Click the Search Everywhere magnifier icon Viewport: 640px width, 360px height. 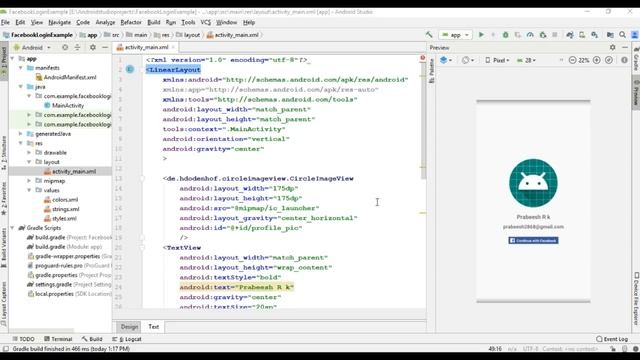click(x=622, y=35)
